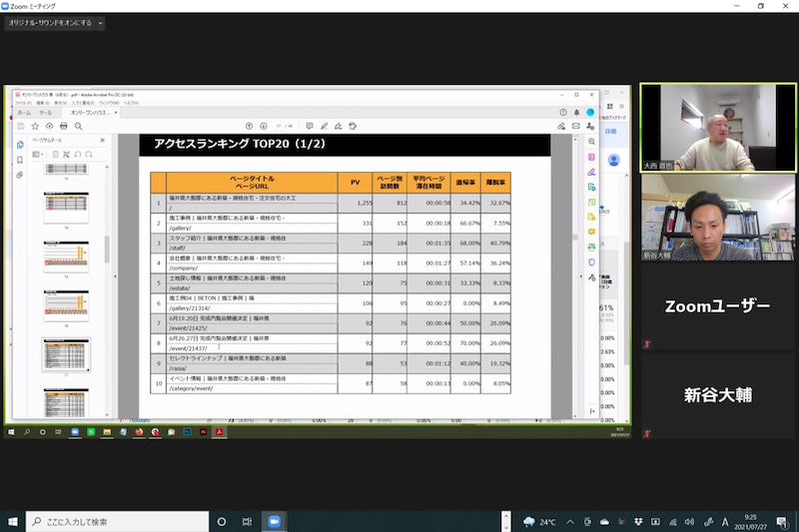Toggle オリジナル・サウンドをオンにする
This screenshot has height=532, width=799.
[49, 22]
